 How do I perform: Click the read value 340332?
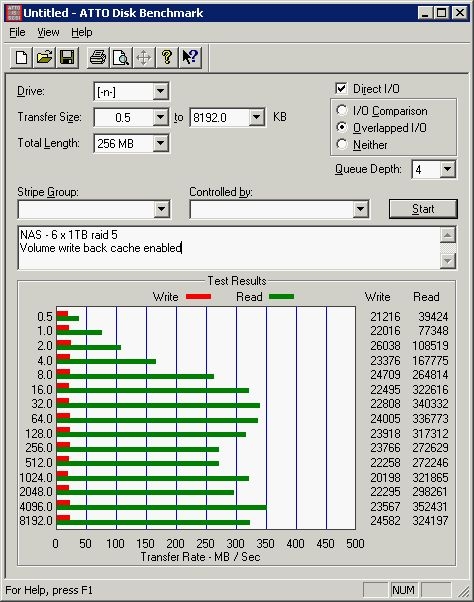(430, 404)
